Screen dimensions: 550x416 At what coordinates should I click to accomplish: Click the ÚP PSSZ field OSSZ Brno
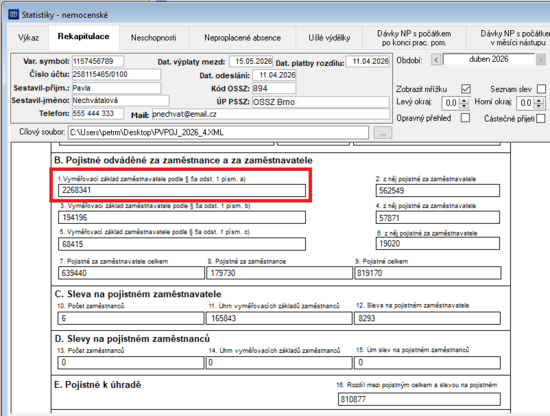321,102
